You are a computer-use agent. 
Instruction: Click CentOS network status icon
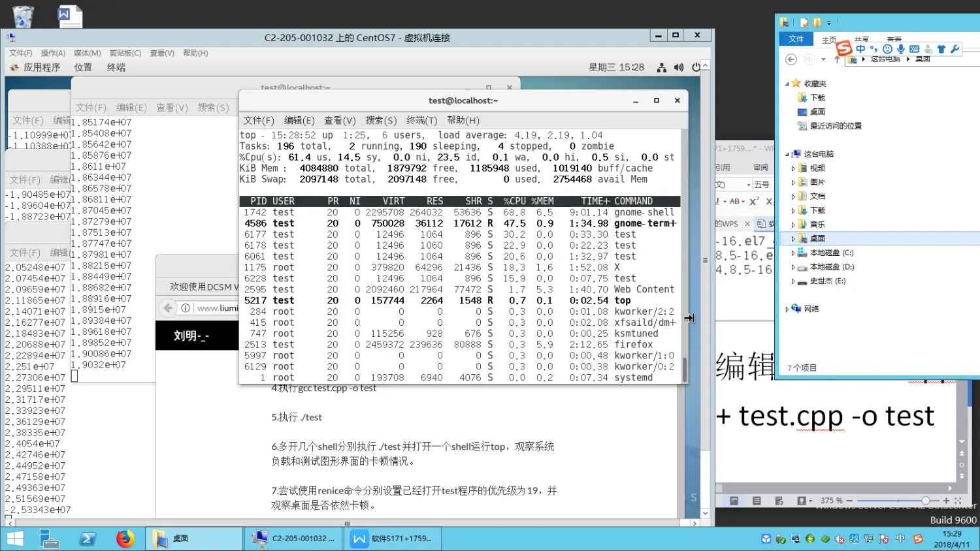[662, 67]
